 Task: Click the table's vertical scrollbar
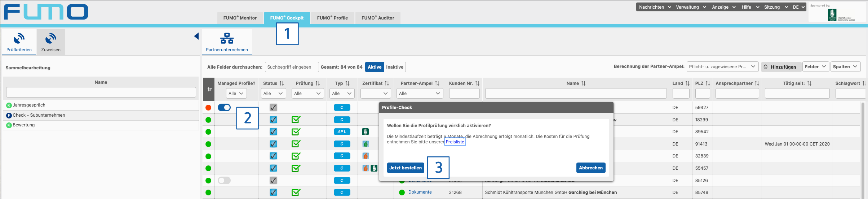(x=863, y=150)
